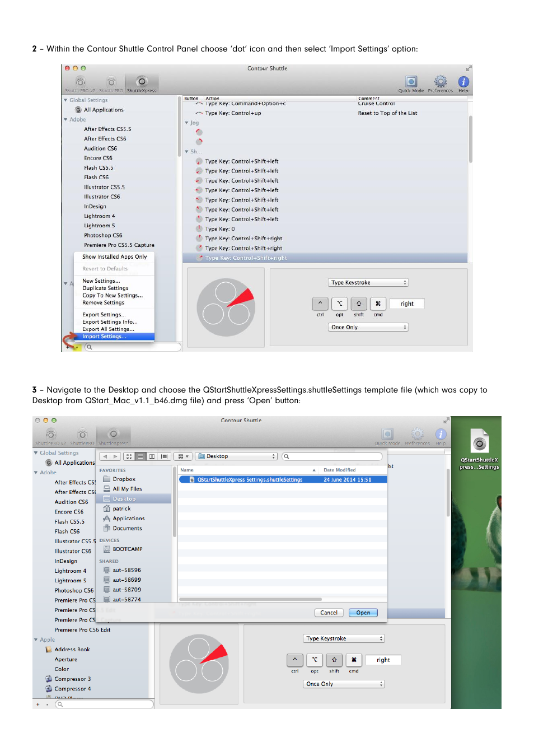Screen dimensions: 534x756
Task: Click the QStartShuttleXpress settings file icon on desktop
Action: point(479,442)
